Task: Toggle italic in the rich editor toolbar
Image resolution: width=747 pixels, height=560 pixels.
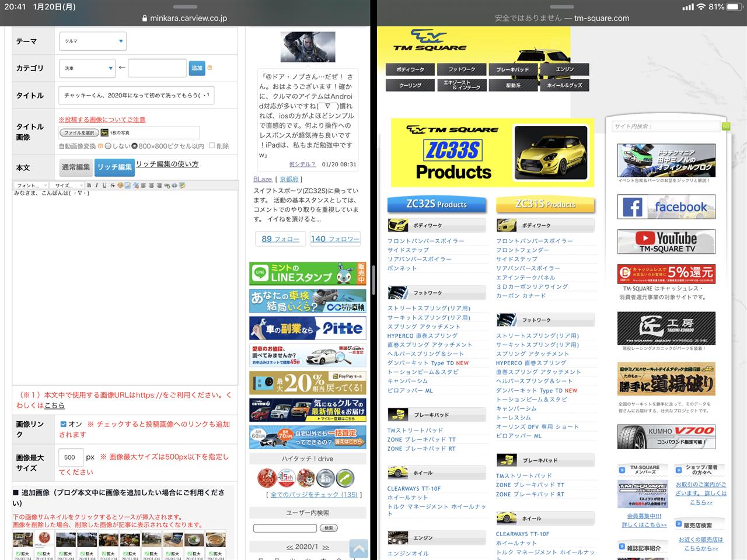Action: (96, 185)
